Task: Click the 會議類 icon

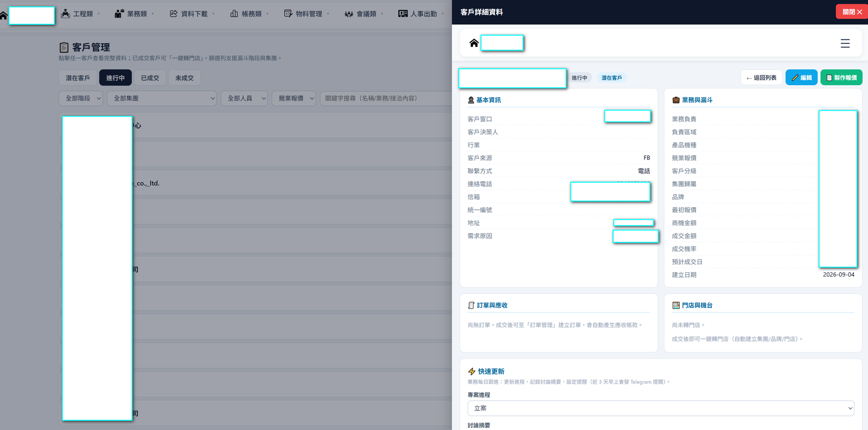Action: [x=349, y=14]
